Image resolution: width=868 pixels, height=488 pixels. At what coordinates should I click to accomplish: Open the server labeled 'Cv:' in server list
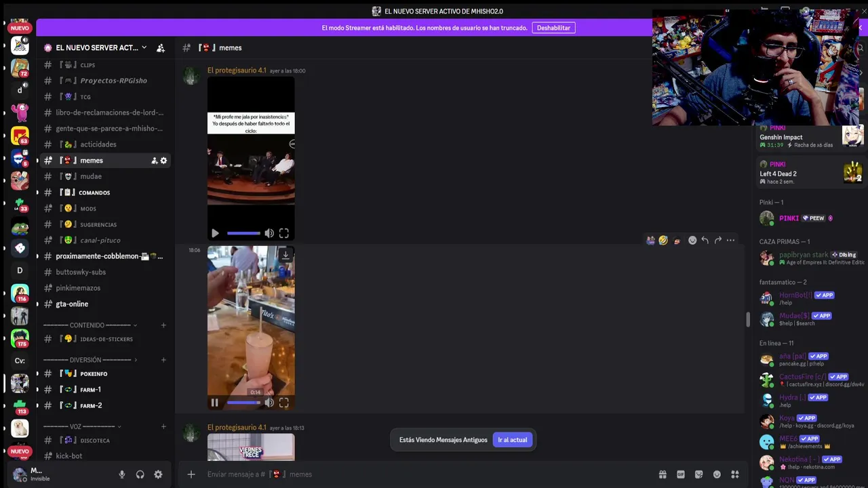(20, 361)
